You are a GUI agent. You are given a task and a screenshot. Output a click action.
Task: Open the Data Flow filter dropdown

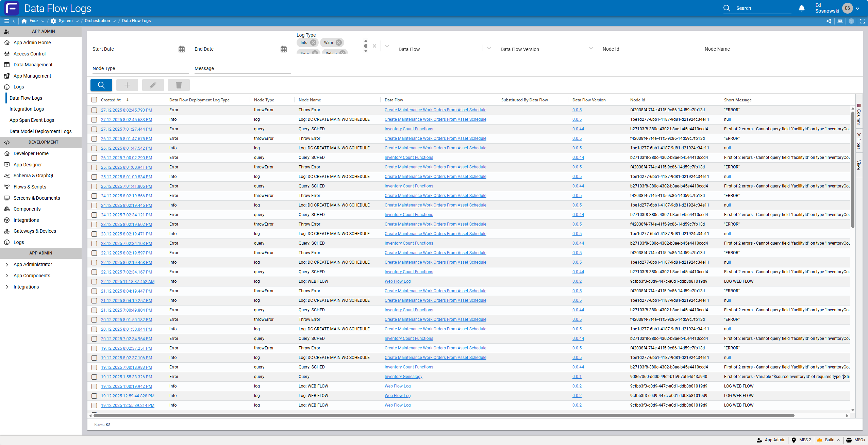click(x=489, y=48)
